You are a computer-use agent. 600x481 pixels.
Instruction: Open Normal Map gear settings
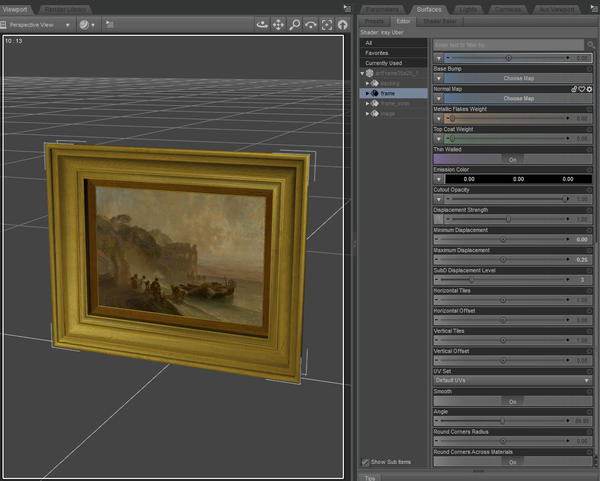click(x=589, y=89)
